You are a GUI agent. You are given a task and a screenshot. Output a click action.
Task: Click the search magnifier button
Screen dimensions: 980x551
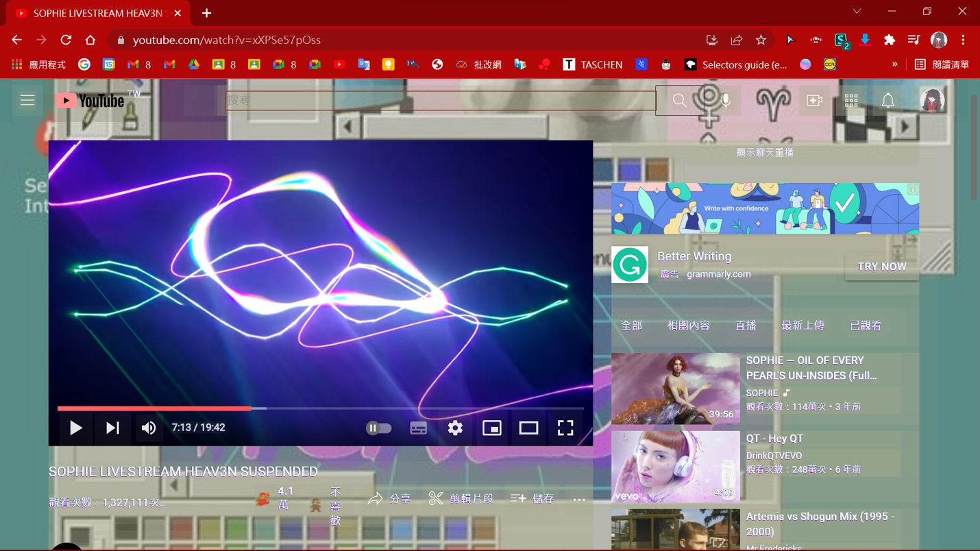679,101
